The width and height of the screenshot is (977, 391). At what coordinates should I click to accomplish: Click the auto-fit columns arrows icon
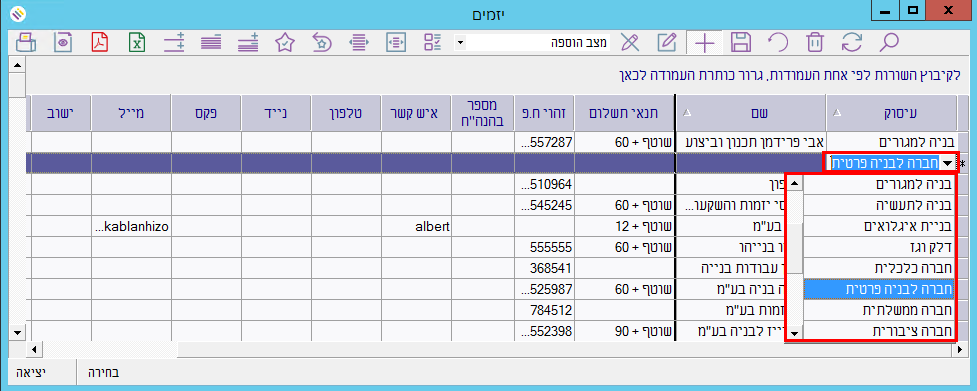(358, 42)
